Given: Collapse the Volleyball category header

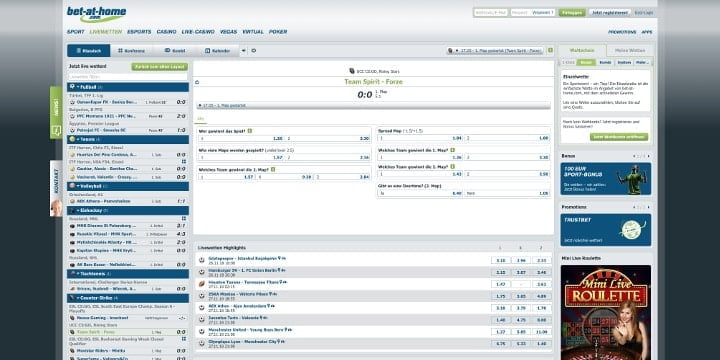Looking at the screenshot, I should tap(128, 186).
